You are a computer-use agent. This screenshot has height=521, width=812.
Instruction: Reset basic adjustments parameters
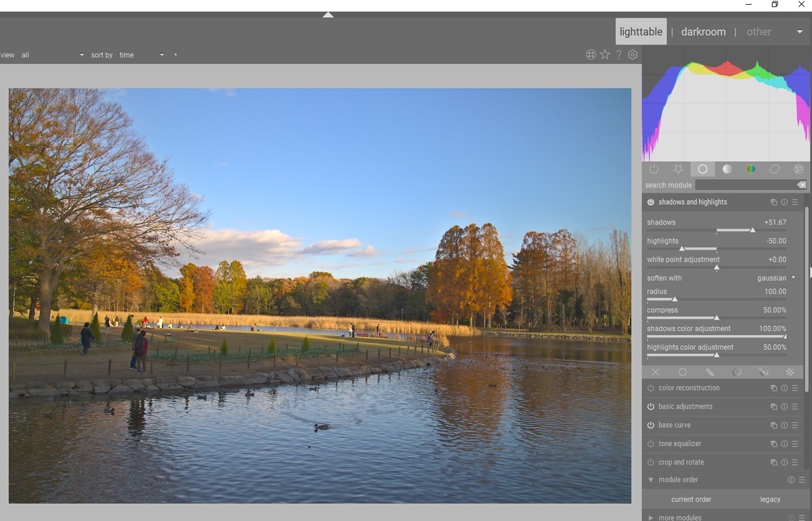[784, 407]
